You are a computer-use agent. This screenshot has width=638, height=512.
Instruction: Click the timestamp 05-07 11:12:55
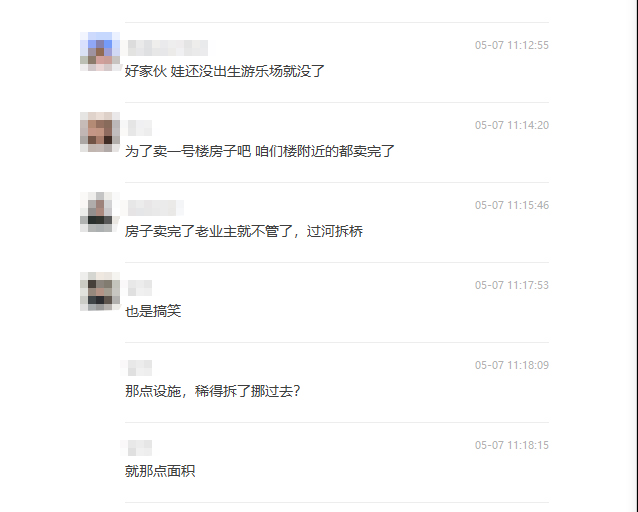click(512, 45)
